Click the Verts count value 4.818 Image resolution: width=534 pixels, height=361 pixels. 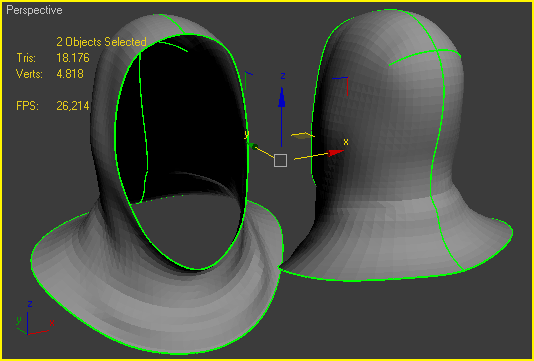(x=70, y=74)
